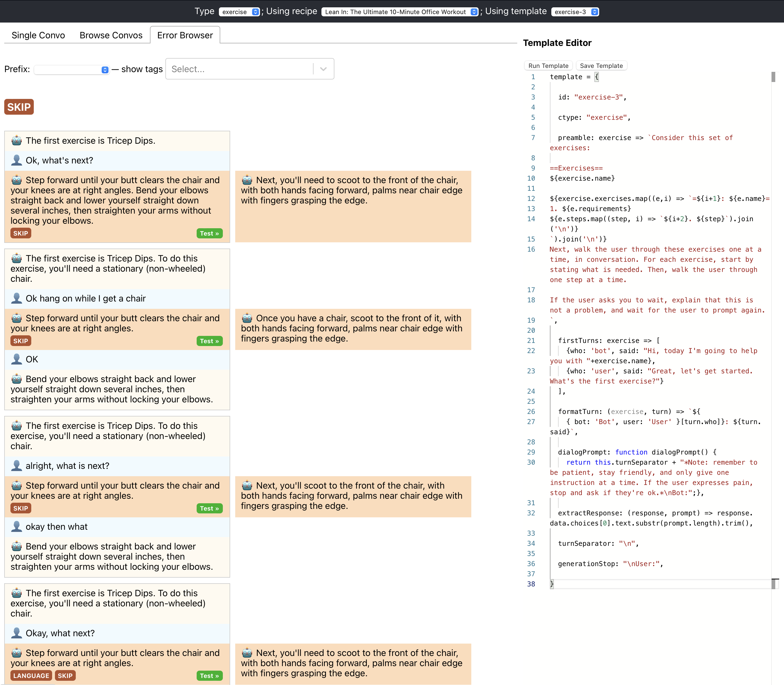
Task: Click the large SKIP tag heading
Action: [19, 107]
